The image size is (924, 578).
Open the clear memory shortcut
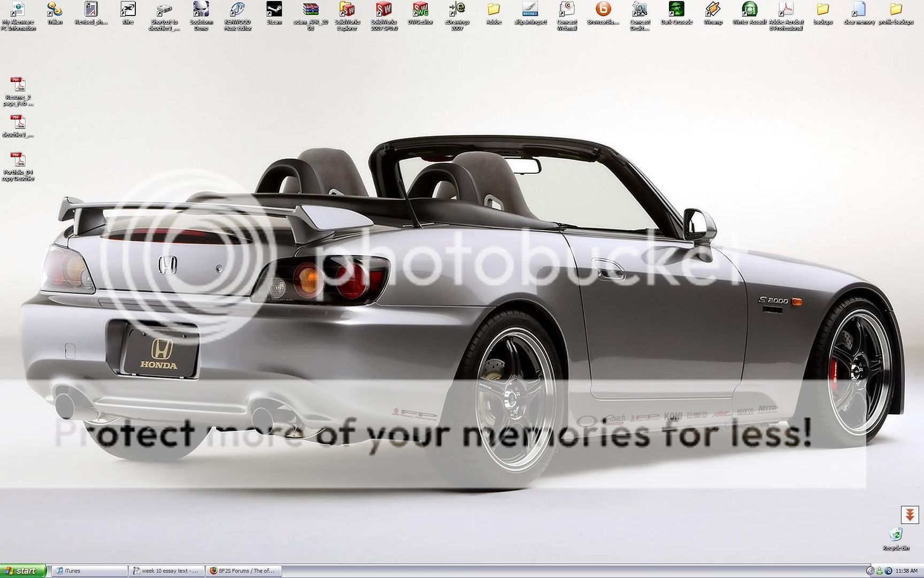pos(859,13)
